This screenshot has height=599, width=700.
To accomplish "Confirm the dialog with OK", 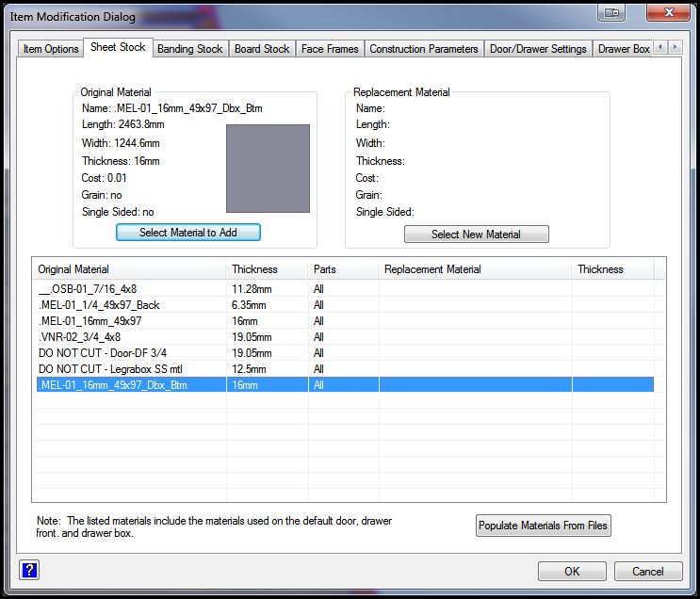I will [x=572, y=571].
